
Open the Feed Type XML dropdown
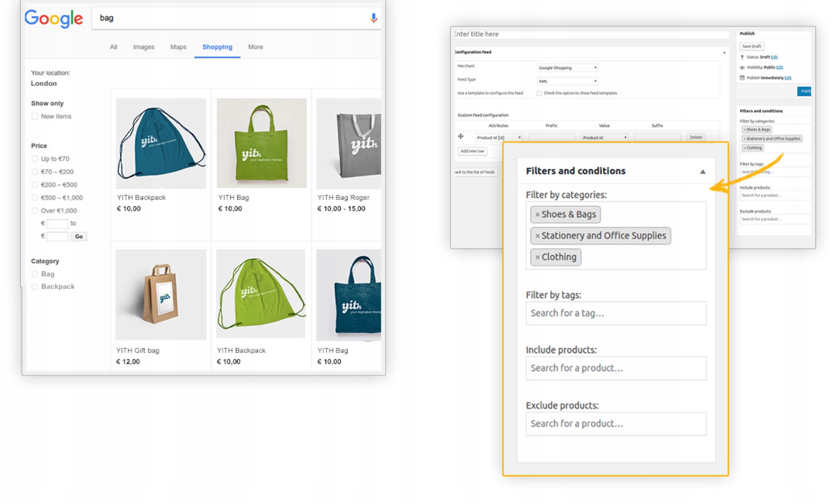coord(567,81)
